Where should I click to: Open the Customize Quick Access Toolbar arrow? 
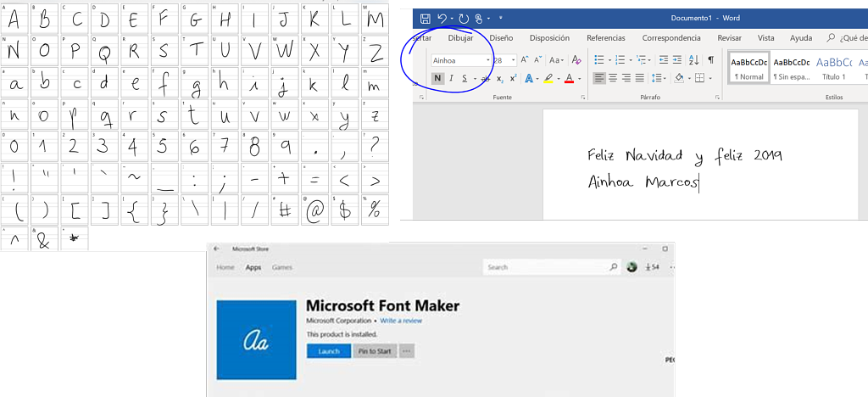pos(500,19)
